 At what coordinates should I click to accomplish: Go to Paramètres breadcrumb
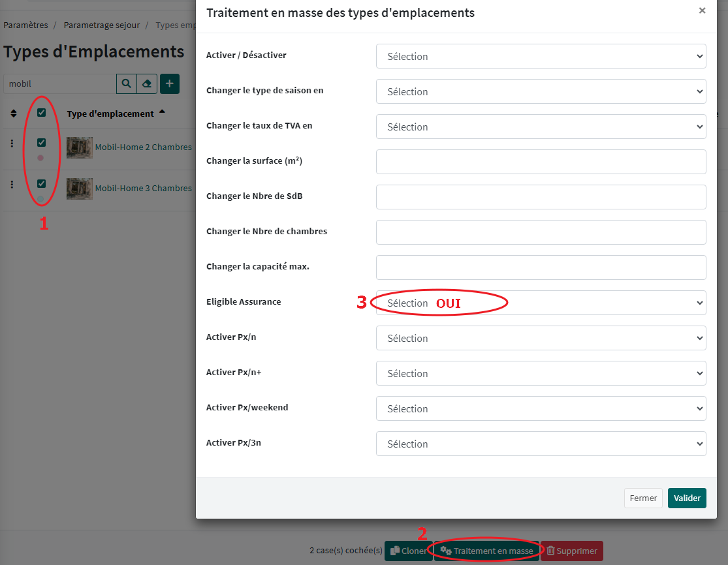point(26,25)
